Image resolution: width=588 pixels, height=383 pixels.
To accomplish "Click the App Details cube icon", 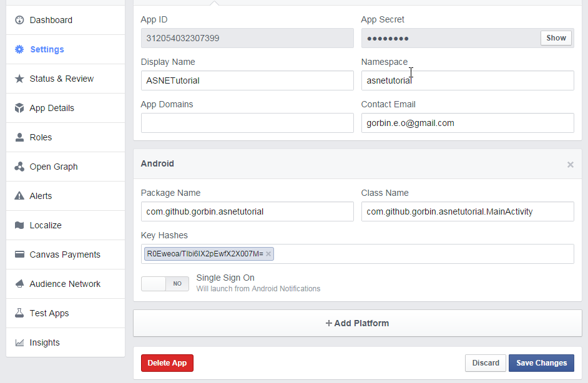I will 19,108.
